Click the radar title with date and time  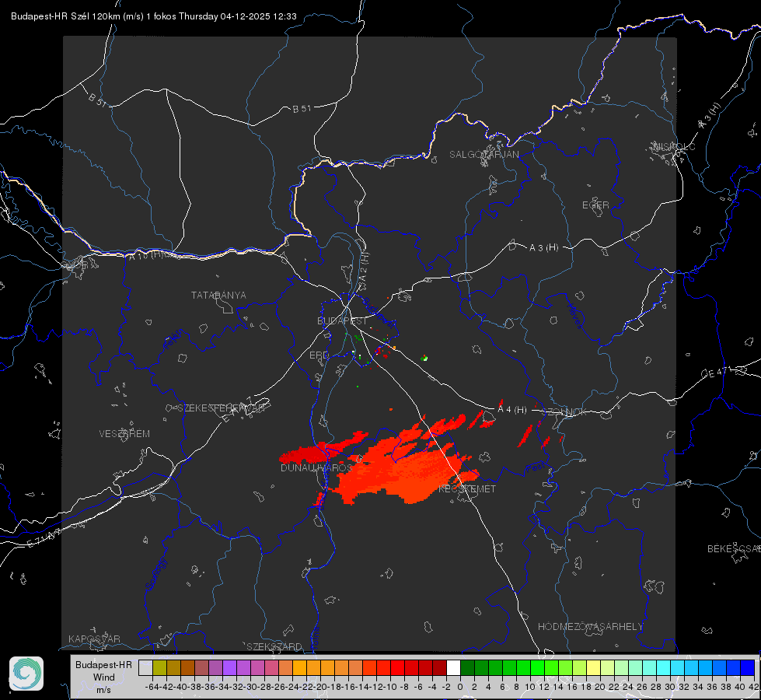(153, 16)
